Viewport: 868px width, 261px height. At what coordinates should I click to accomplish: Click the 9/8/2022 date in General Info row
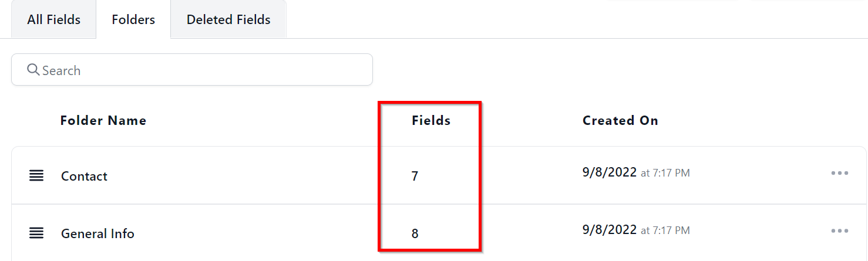click(610, 230)
